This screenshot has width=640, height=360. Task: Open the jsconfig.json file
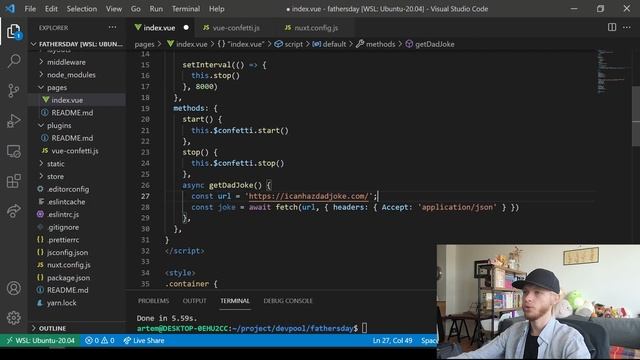[77, 252]
